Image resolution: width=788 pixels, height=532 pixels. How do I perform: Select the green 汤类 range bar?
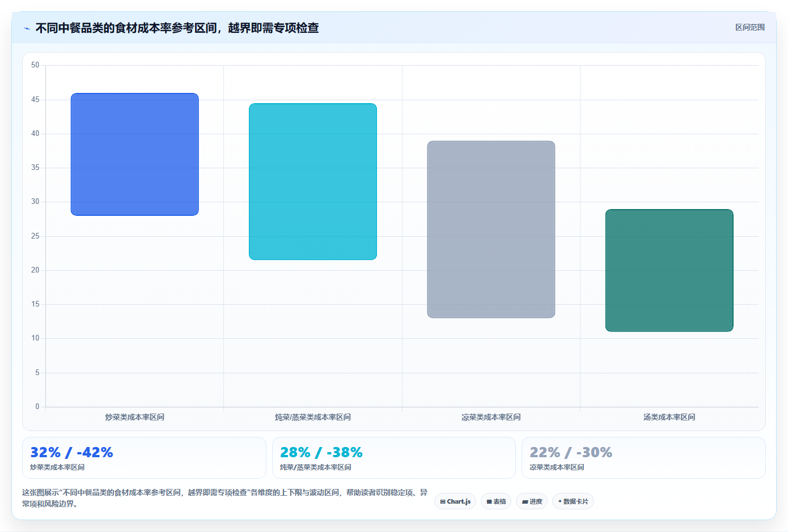(669, 270)
